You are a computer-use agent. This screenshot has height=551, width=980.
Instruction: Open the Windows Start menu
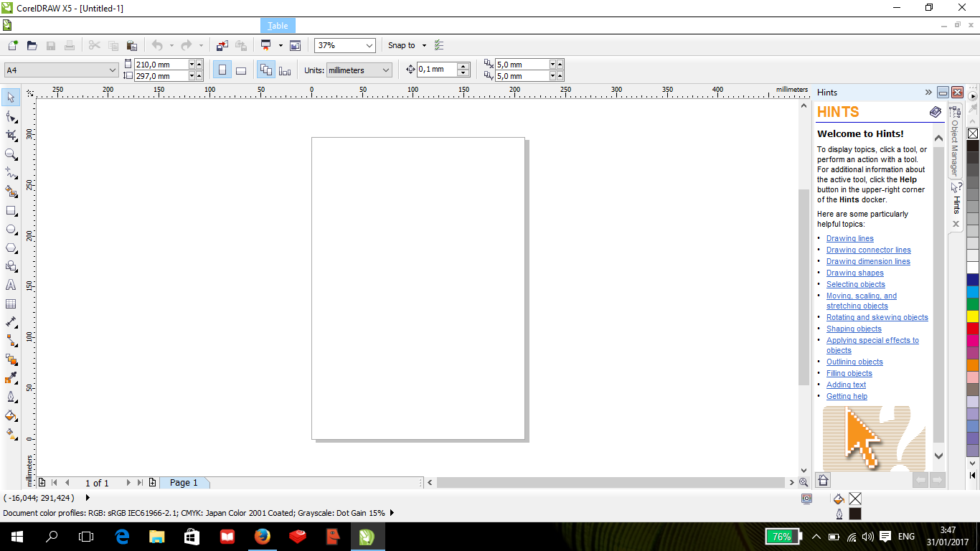point(17,537)
